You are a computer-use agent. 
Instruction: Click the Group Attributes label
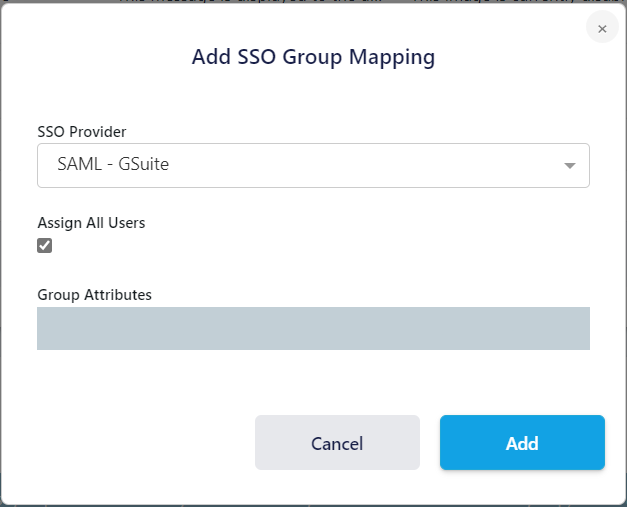94,294
